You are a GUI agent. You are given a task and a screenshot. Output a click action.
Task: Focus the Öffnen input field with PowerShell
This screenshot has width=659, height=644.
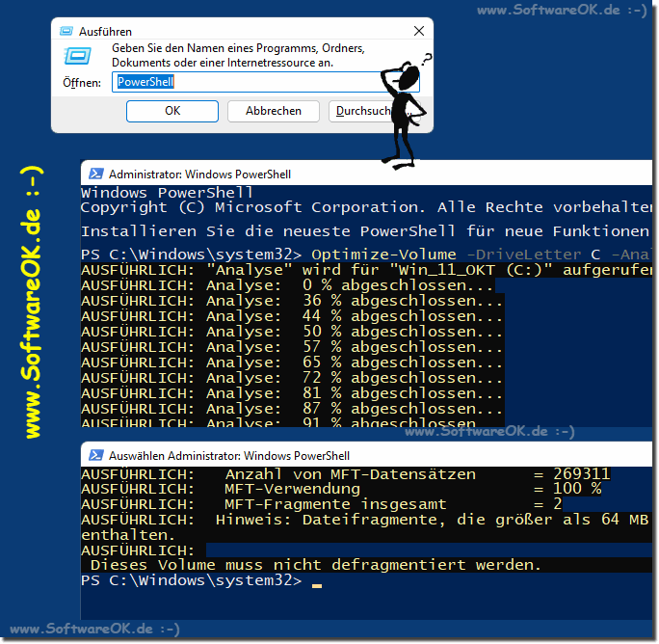point(265,82)
